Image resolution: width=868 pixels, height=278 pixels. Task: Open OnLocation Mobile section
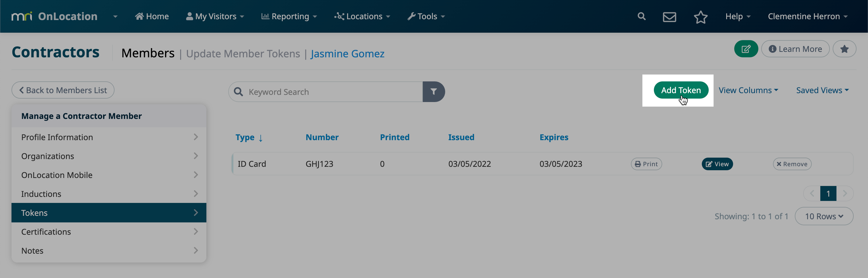(109, 175)
